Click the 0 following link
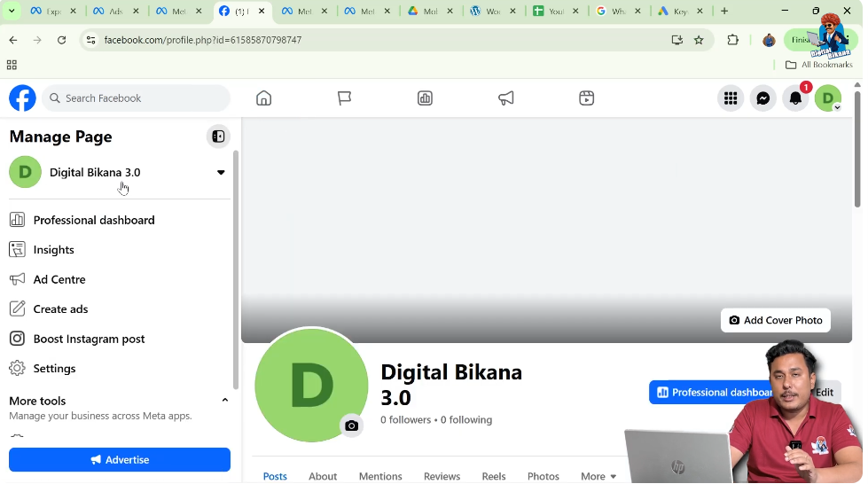Viewport: 868px width, 484px height. coord(466,420)
